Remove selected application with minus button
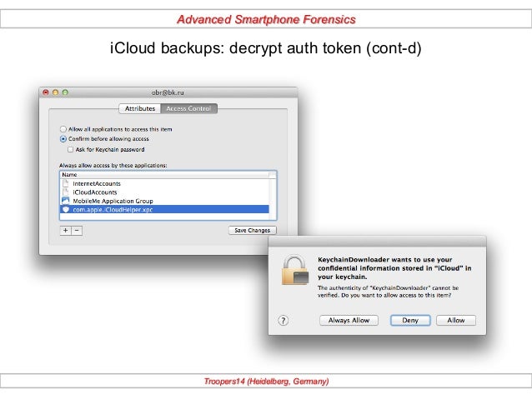This screenshot has height=399, width=532. pos(77,231)
